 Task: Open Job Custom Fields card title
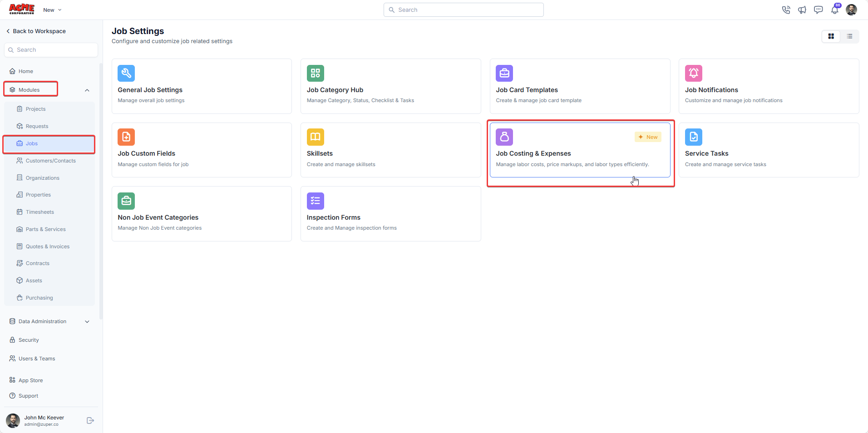click(x=147, y=153)
